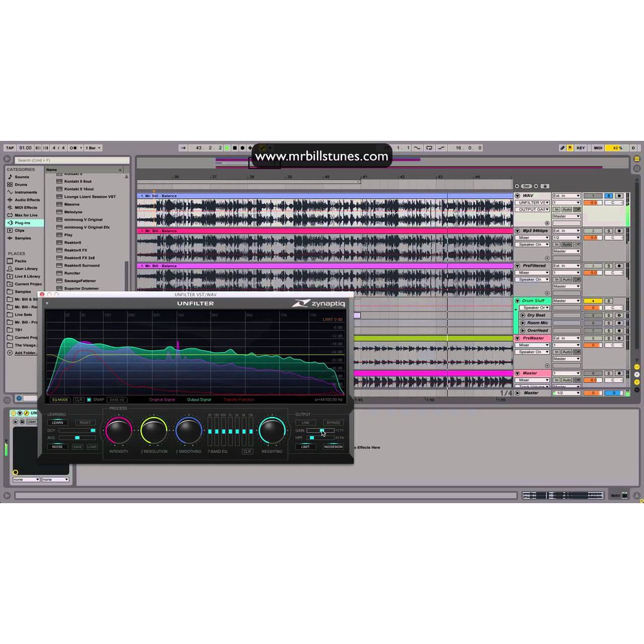
Task: Select Melodyne plug-in in the list
Action: pos(73,212)
